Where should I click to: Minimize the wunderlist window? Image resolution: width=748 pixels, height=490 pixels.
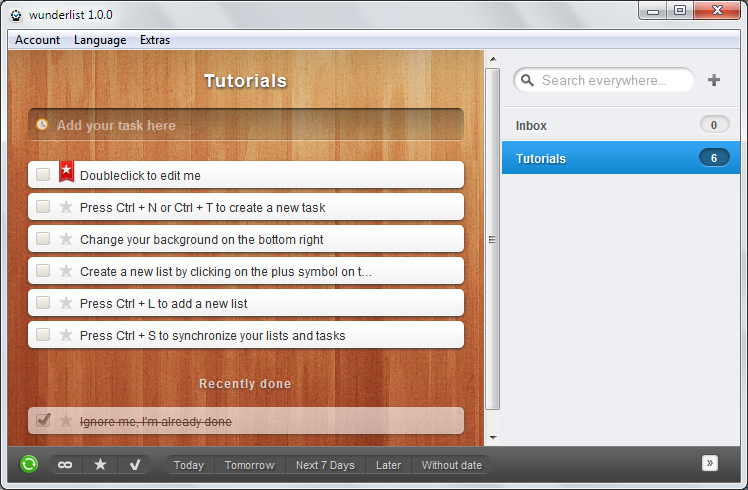[653, 10]
